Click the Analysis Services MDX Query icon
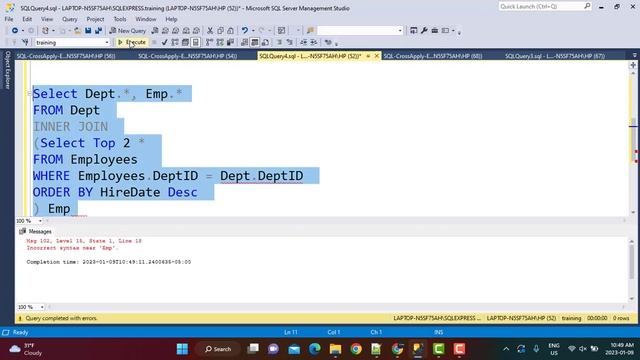 pos(165,31)
